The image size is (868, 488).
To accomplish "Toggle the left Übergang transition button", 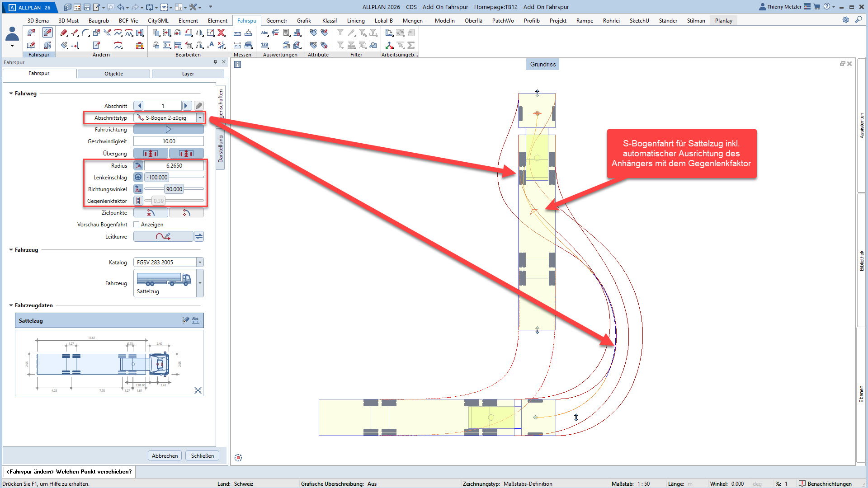I will point(151,154).
